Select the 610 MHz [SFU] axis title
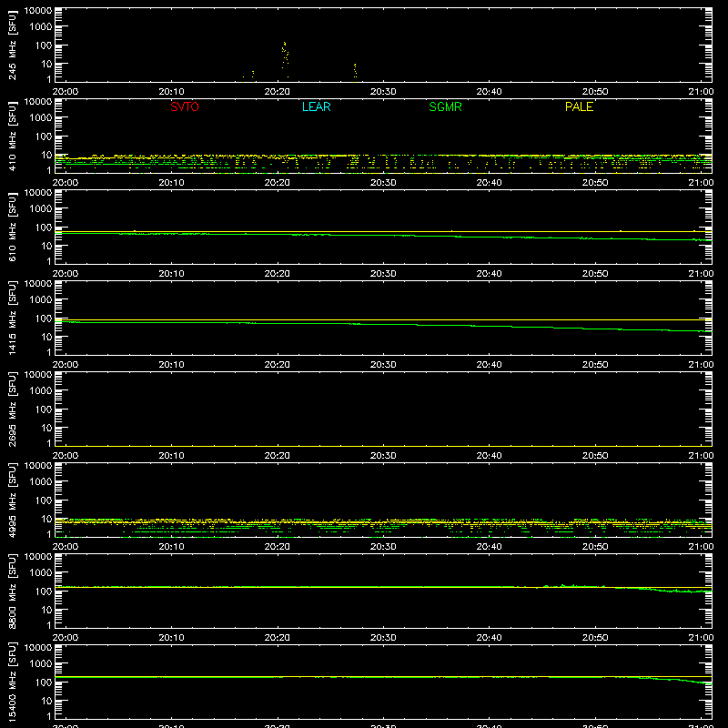This screenshot has width=728, height=728. click(12, 227)
